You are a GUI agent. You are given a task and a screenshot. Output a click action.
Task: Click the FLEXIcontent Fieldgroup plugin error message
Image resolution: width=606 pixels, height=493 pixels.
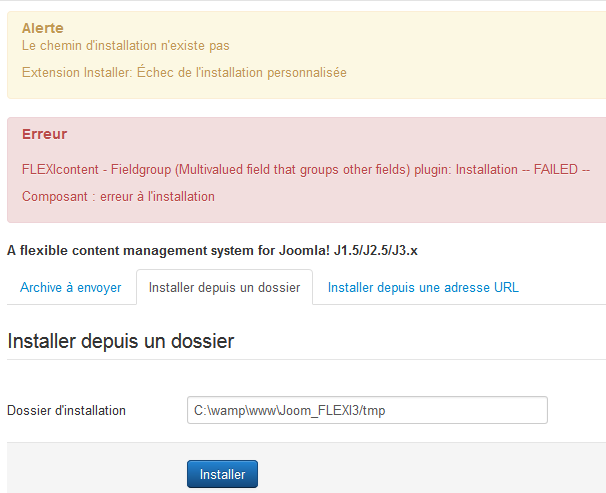(x=306, y=170)
